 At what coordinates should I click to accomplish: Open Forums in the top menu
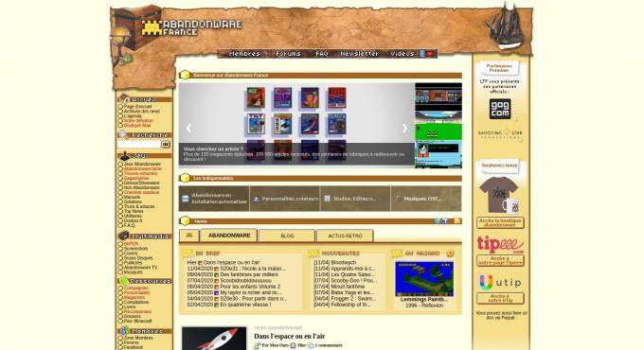pyautogui.click(x=288, y=54)
